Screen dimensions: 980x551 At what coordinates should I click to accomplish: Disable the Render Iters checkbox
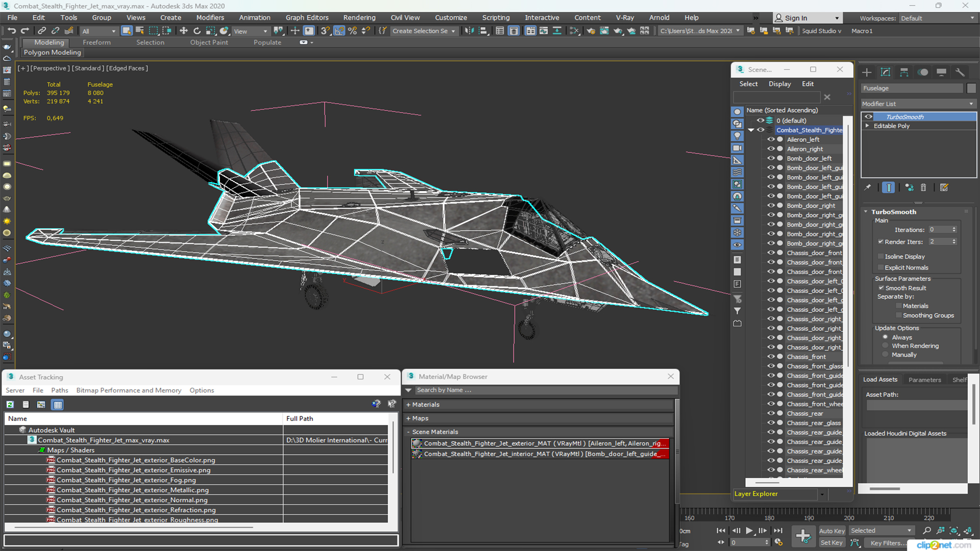coord(880,242)
